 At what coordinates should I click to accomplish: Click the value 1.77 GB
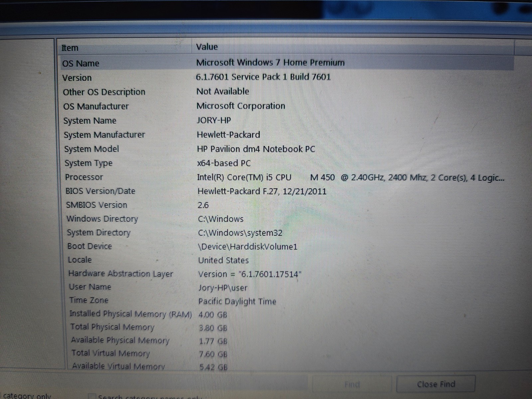213,341
